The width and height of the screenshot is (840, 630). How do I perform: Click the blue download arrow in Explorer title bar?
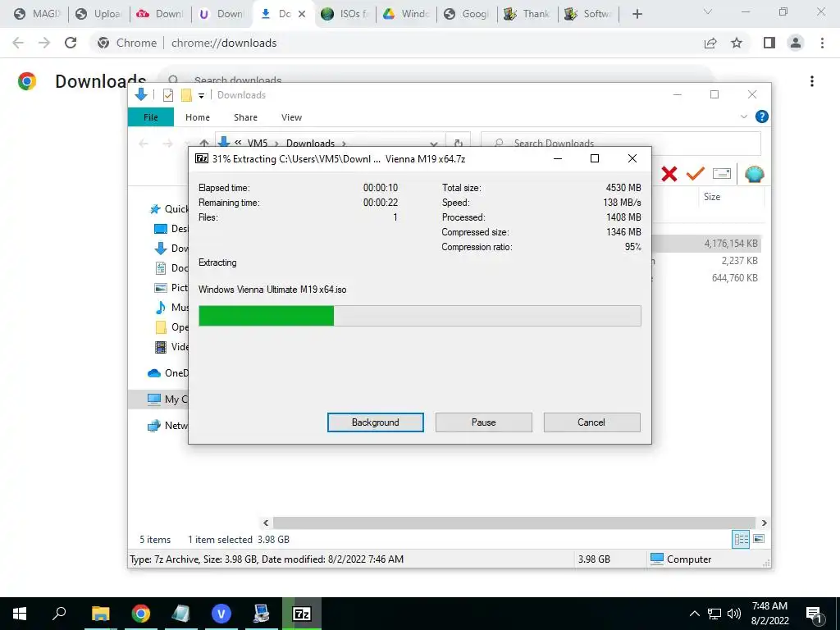[141, 95]
